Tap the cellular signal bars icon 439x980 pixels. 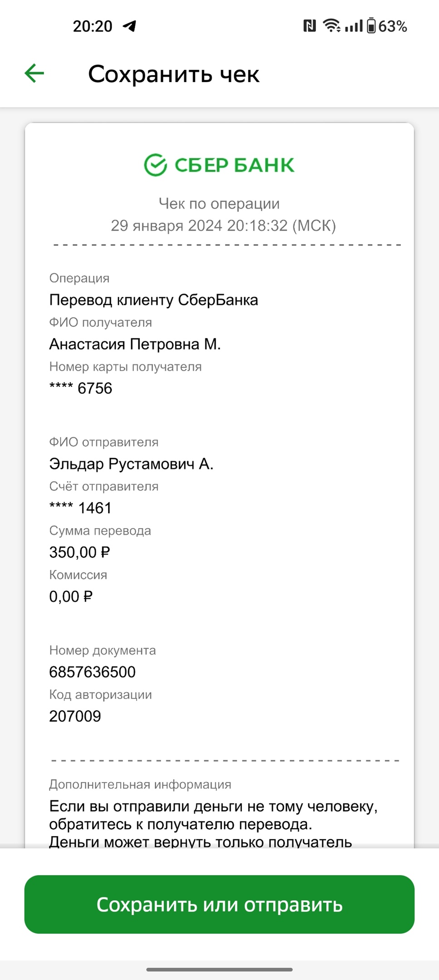(x=354, y=26)
